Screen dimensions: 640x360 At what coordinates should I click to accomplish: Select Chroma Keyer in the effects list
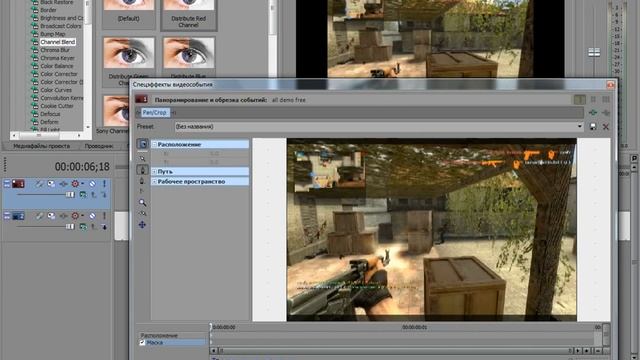pyautogui.click(x=57, y=58)
